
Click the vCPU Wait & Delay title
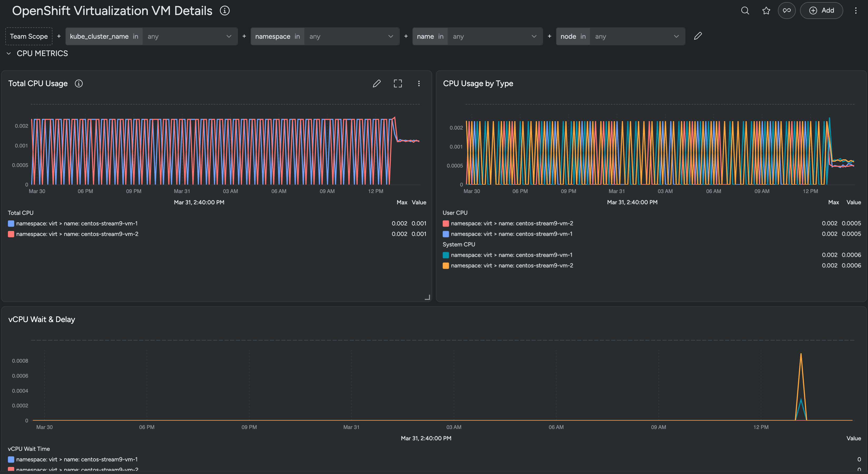[41, 319]
